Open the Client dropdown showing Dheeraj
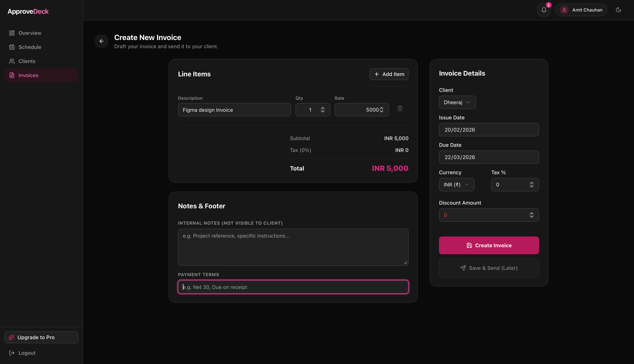The height and width of the screenshot is (364, 634). coord(457,102)
